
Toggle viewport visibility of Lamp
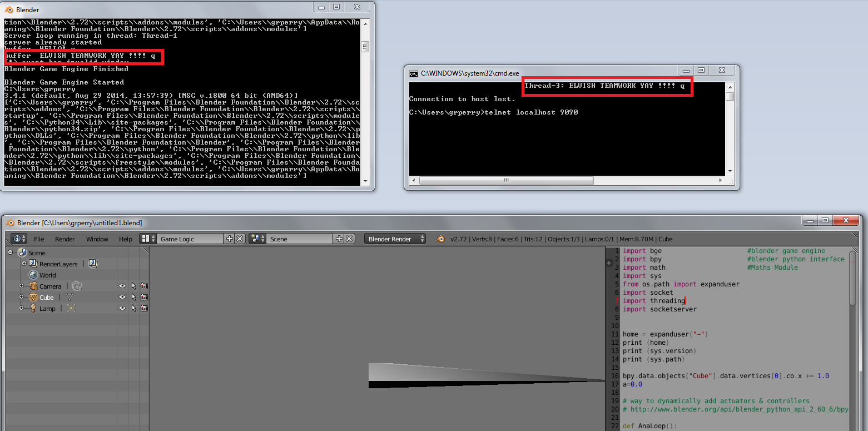pos(122,308)
